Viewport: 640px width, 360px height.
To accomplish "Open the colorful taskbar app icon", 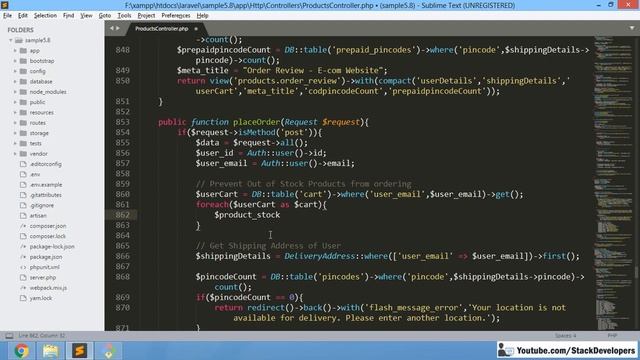I will click(x=109, y=351).
